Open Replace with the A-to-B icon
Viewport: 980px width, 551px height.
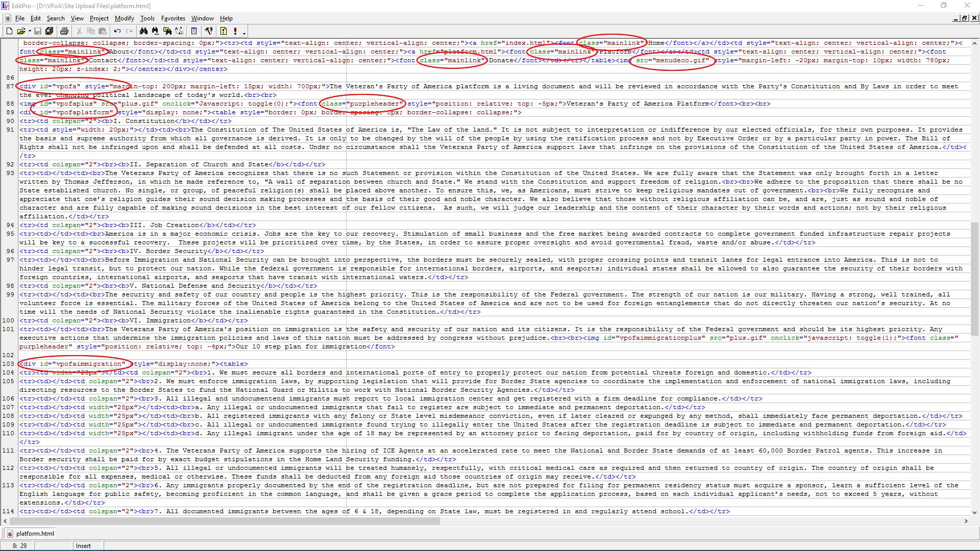pos(179,31)
